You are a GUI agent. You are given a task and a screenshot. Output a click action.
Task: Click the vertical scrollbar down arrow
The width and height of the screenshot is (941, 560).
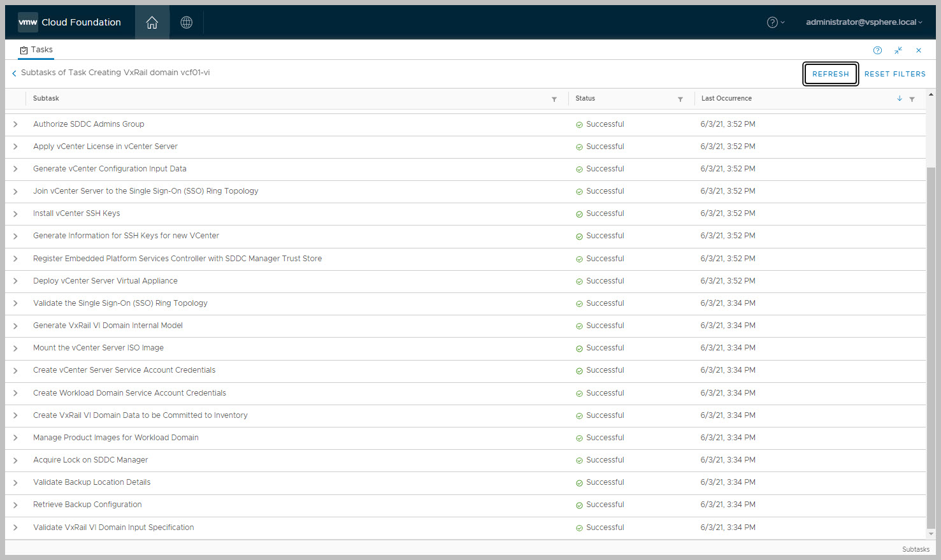click(x=931, y=534)
